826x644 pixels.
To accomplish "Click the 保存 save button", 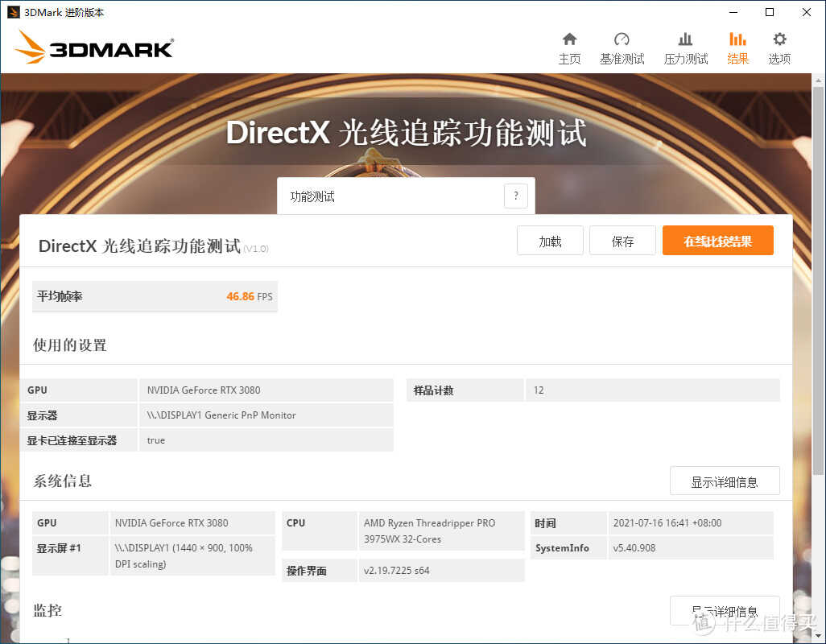I will click(622, 241).
